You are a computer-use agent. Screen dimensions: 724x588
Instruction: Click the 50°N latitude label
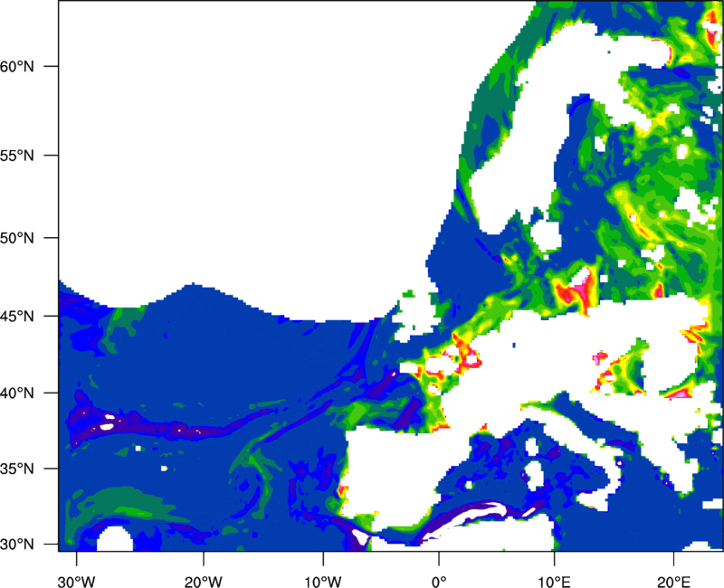click(17, 238)
